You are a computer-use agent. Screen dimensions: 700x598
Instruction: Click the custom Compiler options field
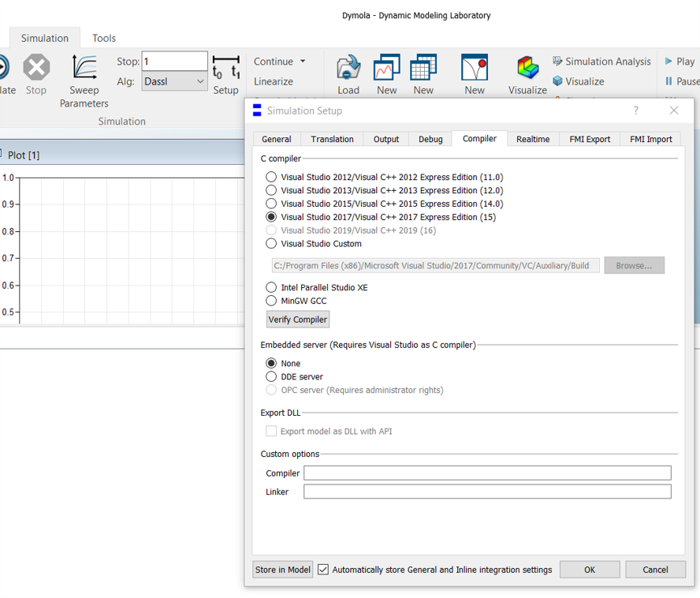pos(487,473)
